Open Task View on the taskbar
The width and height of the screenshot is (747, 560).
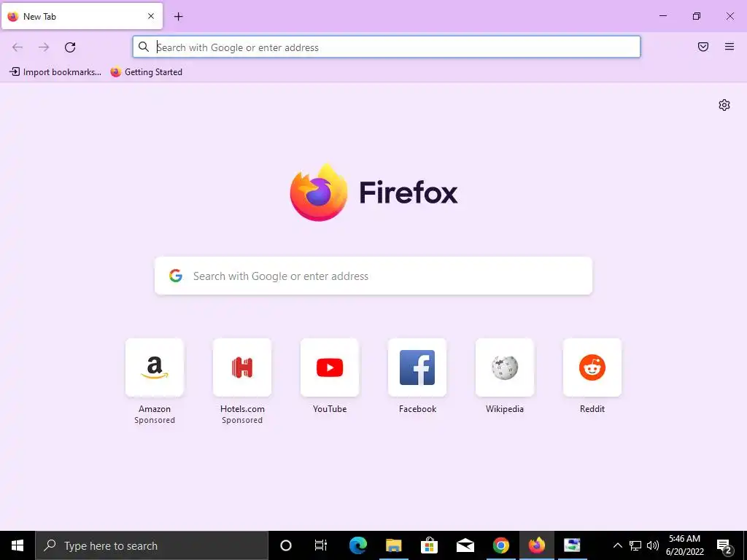click(x=321, y=545)
